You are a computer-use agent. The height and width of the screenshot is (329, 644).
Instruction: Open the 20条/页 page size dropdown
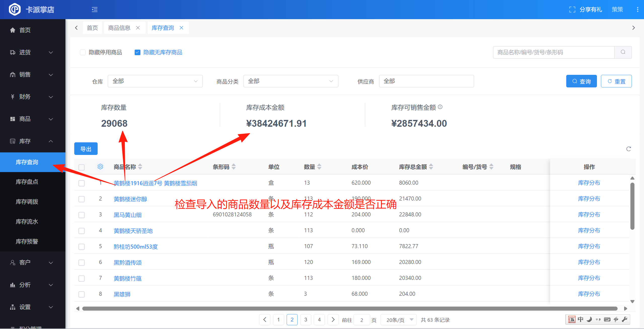point(399,320)
